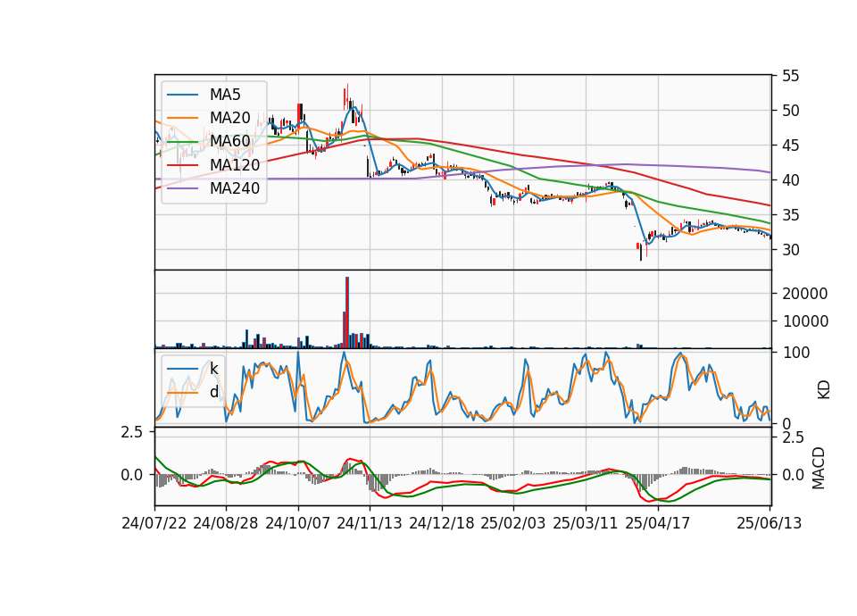Click the green MA60 legend line sample
This screenshot has height=616, width=857.
182,142
